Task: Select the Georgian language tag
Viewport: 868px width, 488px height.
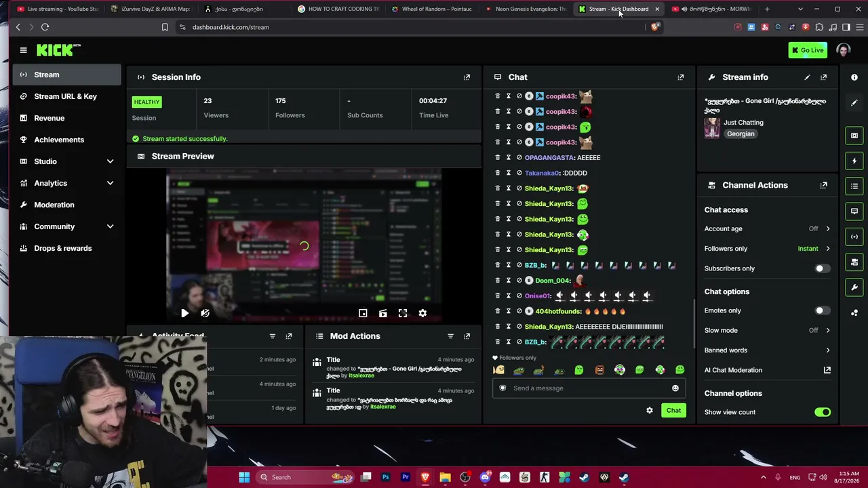Action: pos(741,134)
